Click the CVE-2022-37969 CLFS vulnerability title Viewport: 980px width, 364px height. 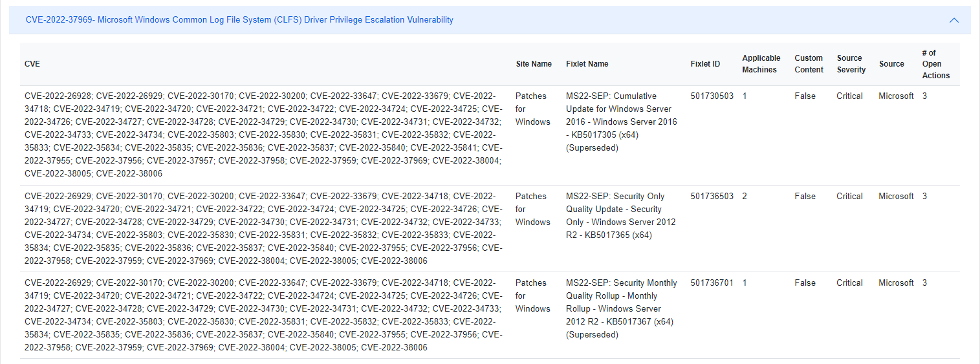239,20
